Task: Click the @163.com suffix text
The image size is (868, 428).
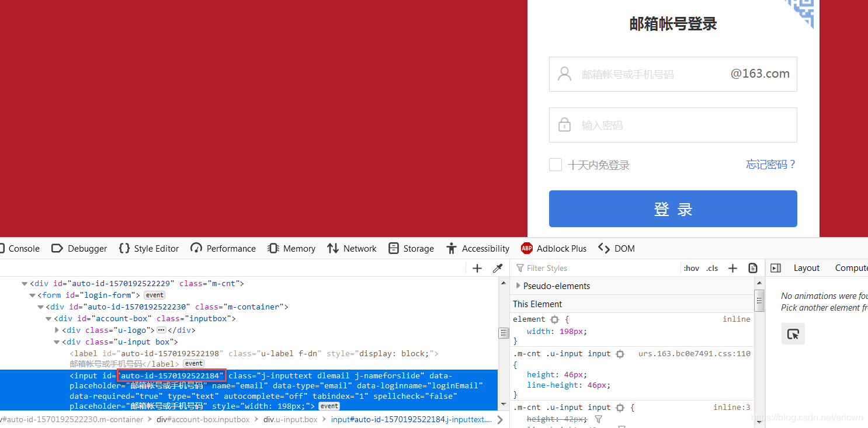Action: point(760,74)
